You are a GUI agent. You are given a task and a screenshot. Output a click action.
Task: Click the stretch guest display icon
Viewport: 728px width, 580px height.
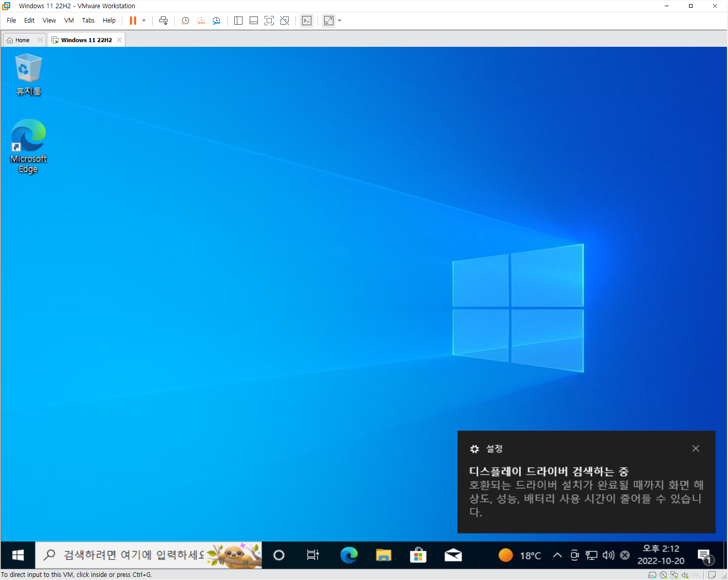click(329, 21)
